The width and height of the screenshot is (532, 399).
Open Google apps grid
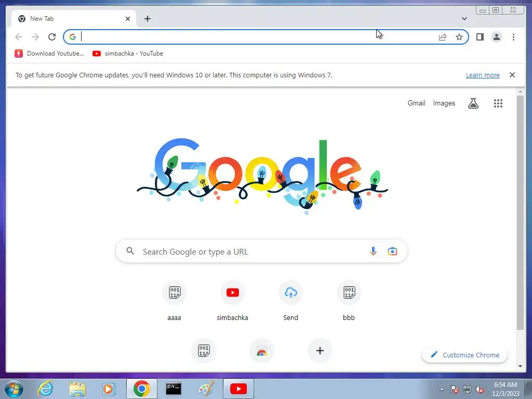(498, 103)
